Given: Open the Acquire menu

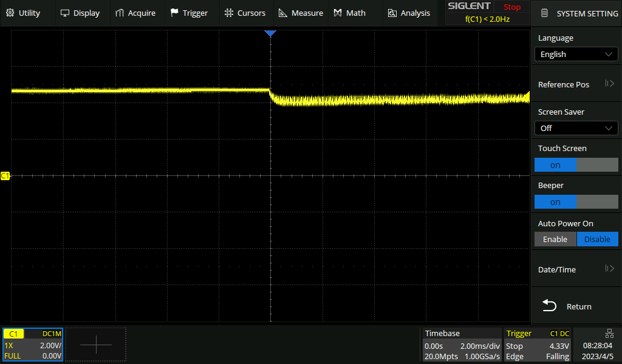Looking at the screenshot, I should click(x=135, y=13).
